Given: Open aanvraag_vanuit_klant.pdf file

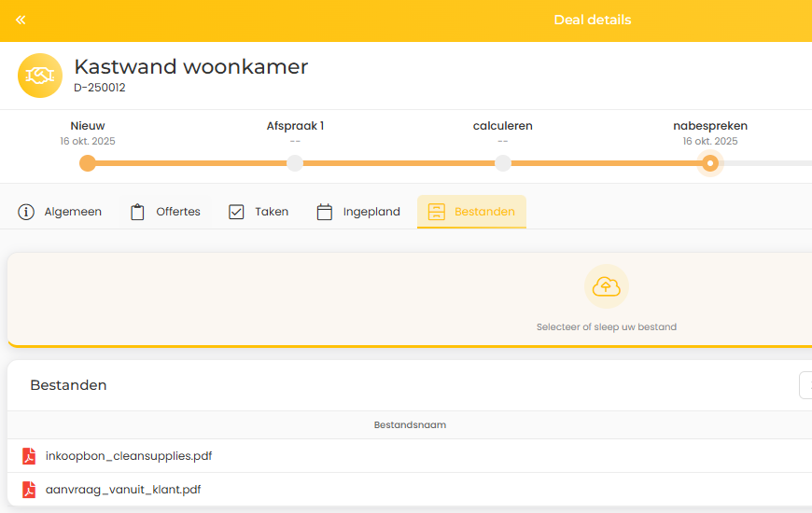Looking at the screenshot, I should tap(123, 490).
